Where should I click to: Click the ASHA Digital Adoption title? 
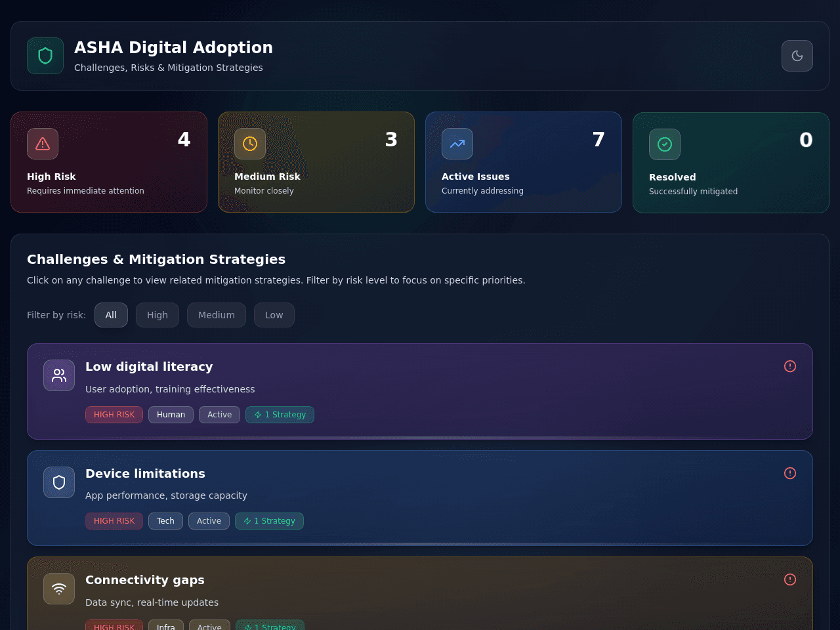tap(173, 47)
